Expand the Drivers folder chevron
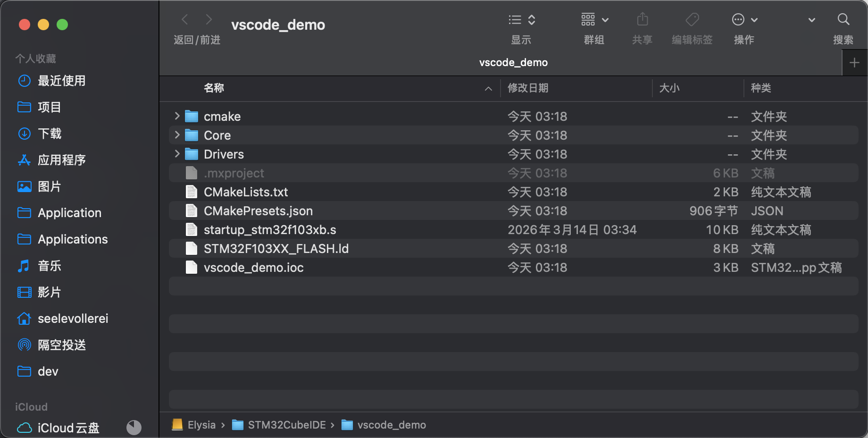 [x=177, y=154]
